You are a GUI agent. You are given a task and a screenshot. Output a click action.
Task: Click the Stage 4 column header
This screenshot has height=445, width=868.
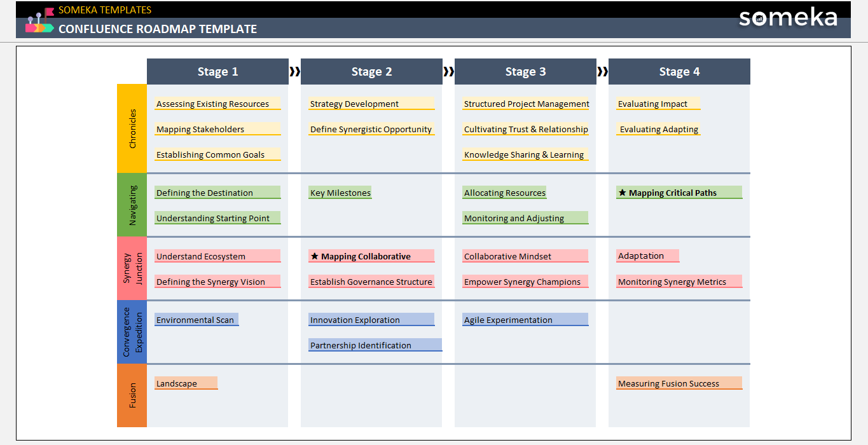pos(679,72)
